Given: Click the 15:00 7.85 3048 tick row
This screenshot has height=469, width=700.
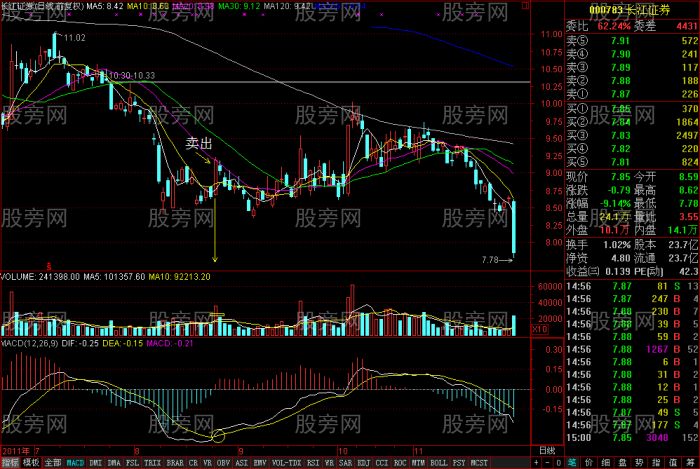Looking at the screenshot, I should (x=632, y=438).
